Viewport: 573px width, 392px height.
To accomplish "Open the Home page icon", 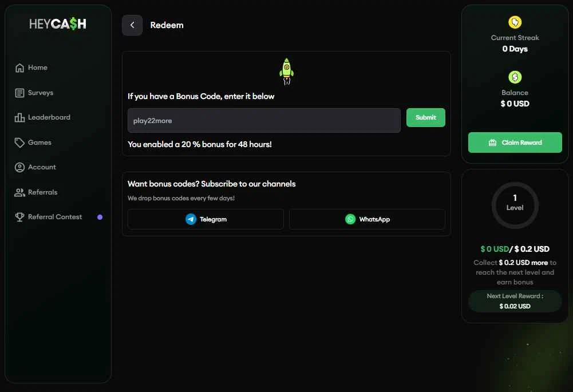I will (x=19, y=68).
